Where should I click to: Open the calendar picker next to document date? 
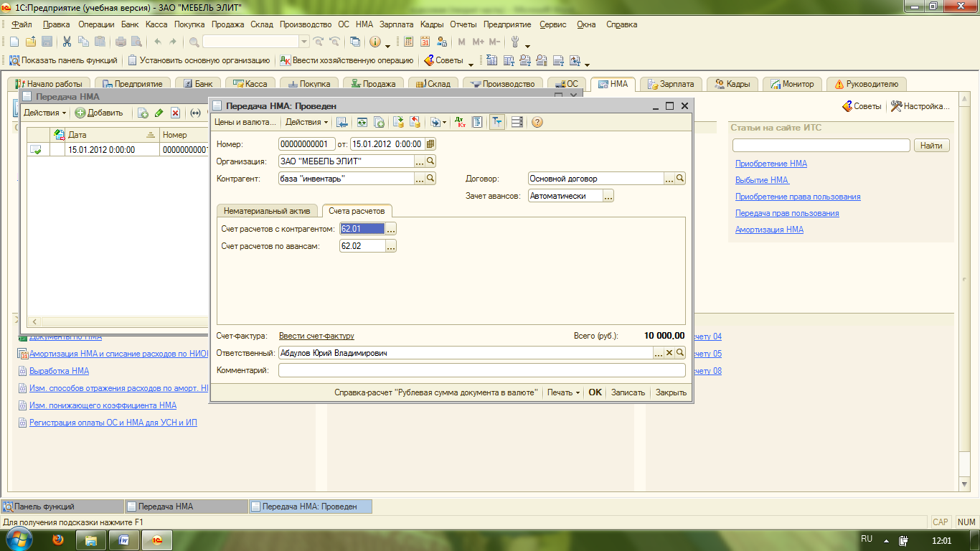point(430,144)
